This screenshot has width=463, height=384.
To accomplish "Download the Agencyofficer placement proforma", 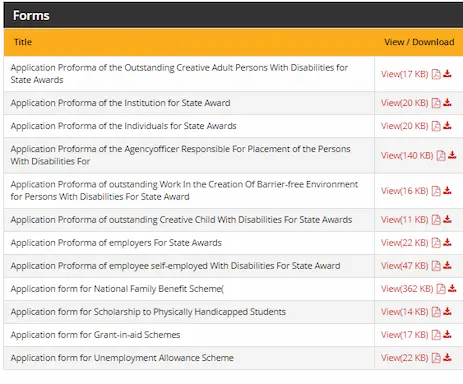I will (452, 155).
